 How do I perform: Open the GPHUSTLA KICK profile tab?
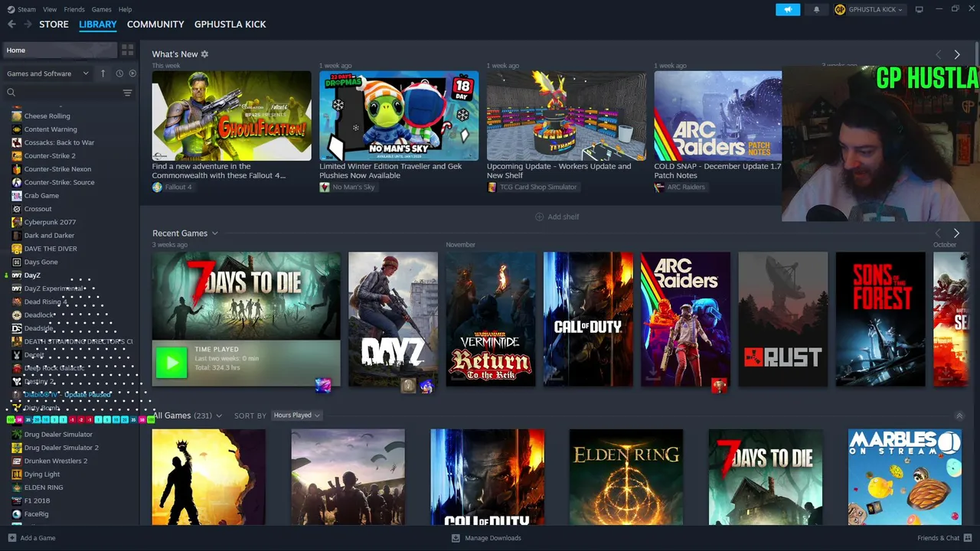click(230, 24)
